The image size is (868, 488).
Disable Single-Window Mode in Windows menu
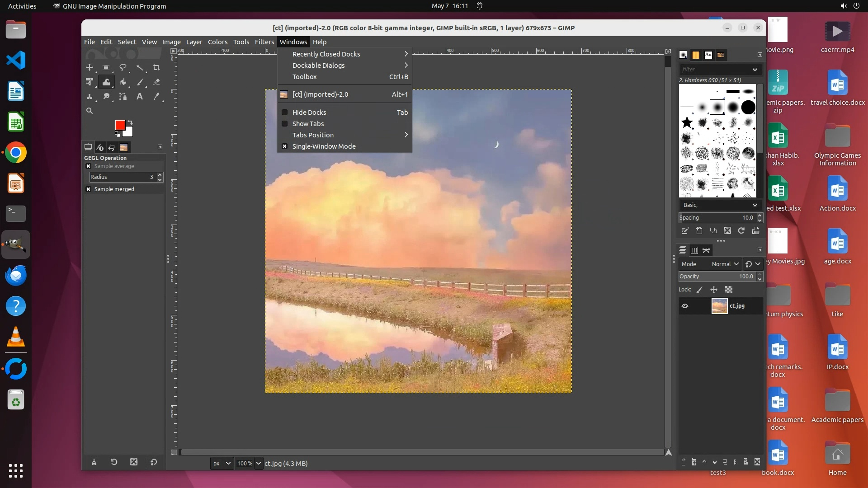click(324, 146)
